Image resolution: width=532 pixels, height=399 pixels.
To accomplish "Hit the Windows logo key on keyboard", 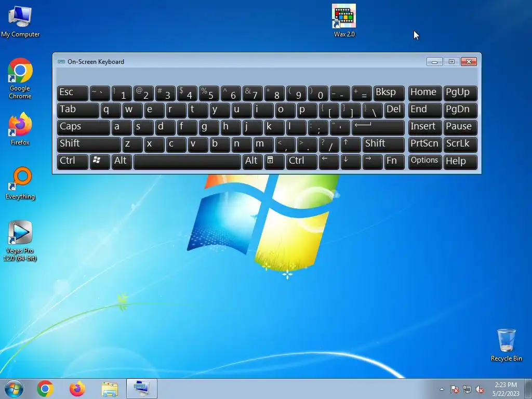I will coord(100,162).
